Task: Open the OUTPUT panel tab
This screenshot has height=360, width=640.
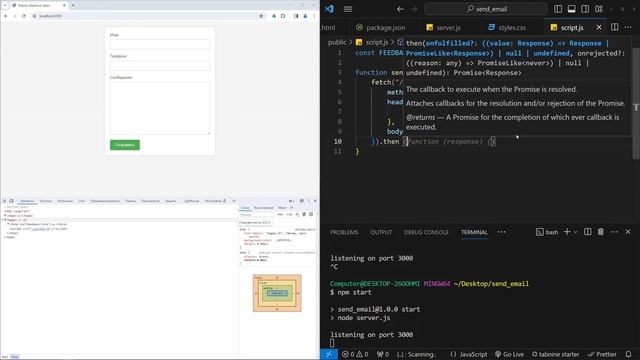Action: point(381,232)
